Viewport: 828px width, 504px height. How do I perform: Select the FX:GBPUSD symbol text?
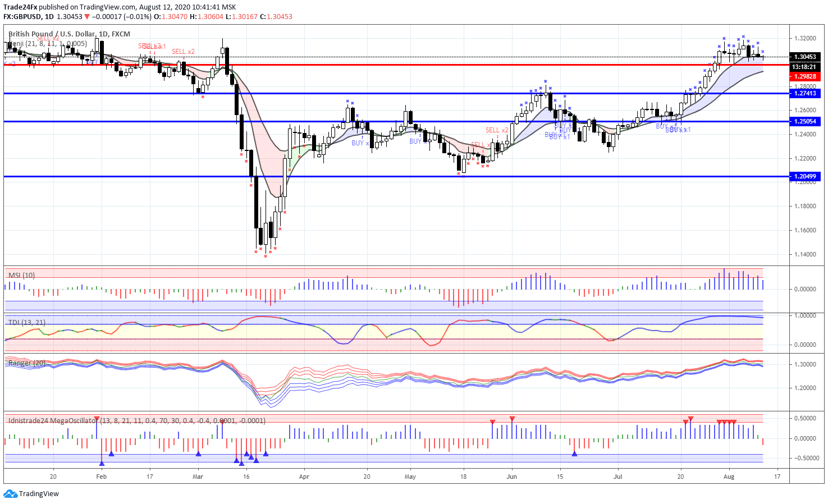(x=22, y=17)
